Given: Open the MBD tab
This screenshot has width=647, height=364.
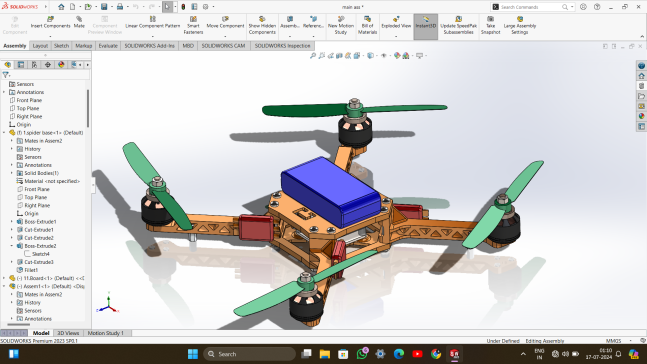Looking at the screenshot, I should click(x=188, y=46).
